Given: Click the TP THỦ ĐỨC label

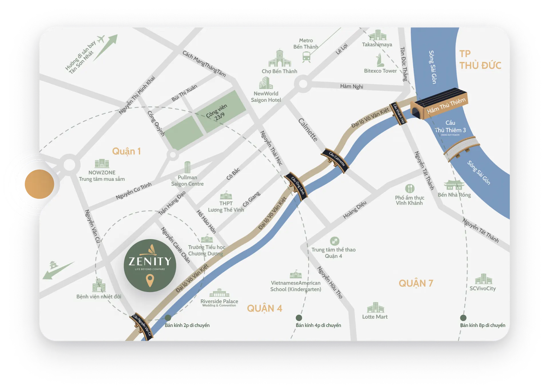Looking at the screenshot, I should coord(480,60).
